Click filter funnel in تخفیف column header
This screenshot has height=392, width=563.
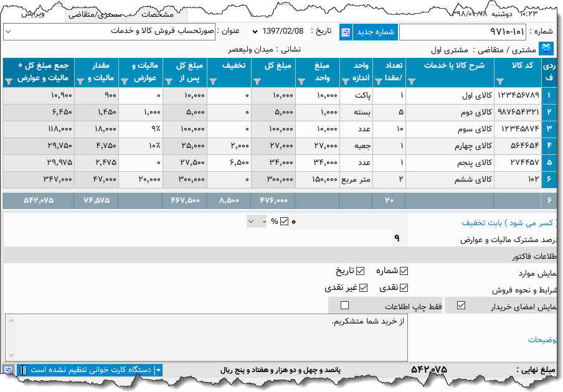(x=212, y=81)
